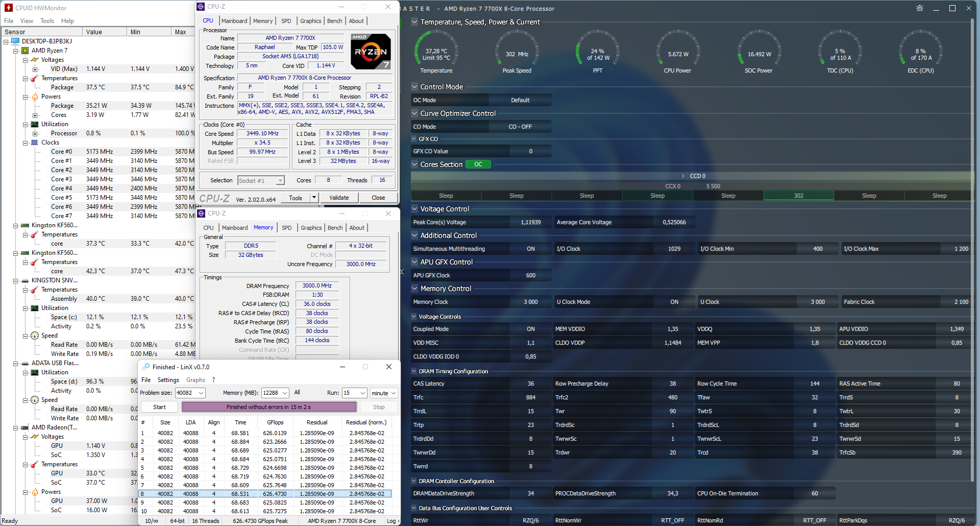Click the GFlops column header in LinX
Viewport: 980px width, 526px height.
(275, 422)
